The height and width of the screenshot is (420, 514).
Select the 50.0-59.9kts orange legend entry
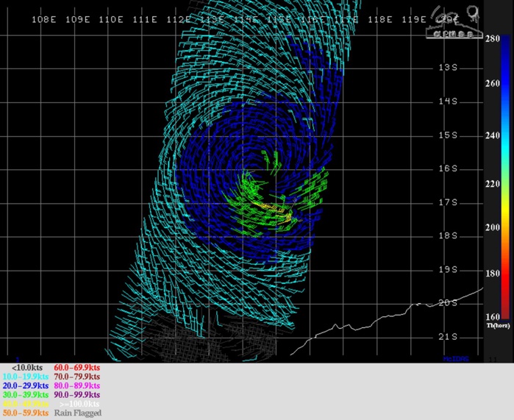point(26,413)
